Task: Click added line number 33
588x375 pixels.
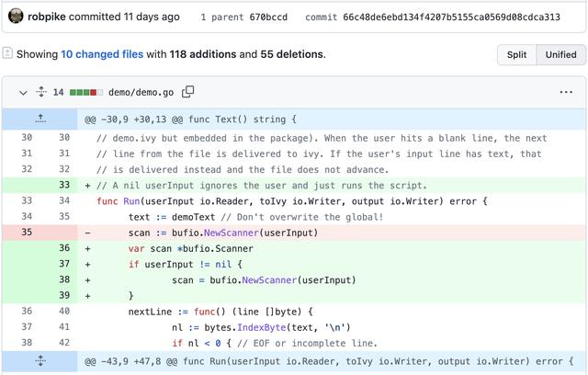Action: (x=64, y=186)
